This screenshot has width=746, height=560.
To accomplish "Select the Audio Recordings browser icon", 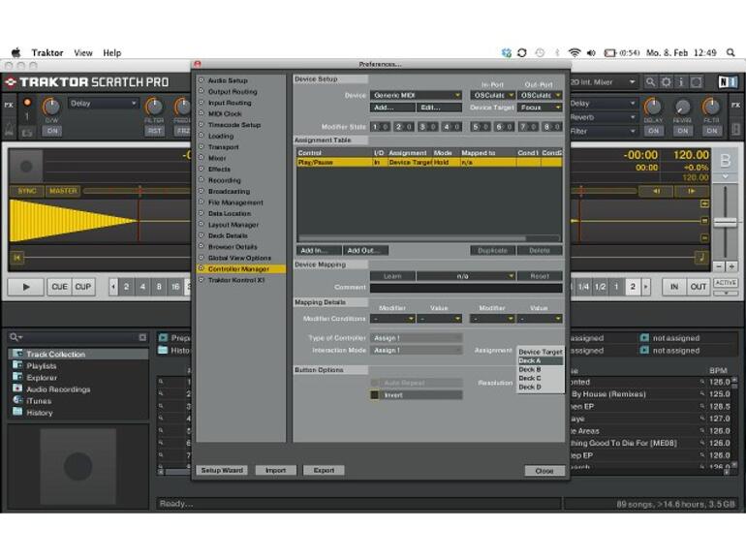I will click(17, 389).
